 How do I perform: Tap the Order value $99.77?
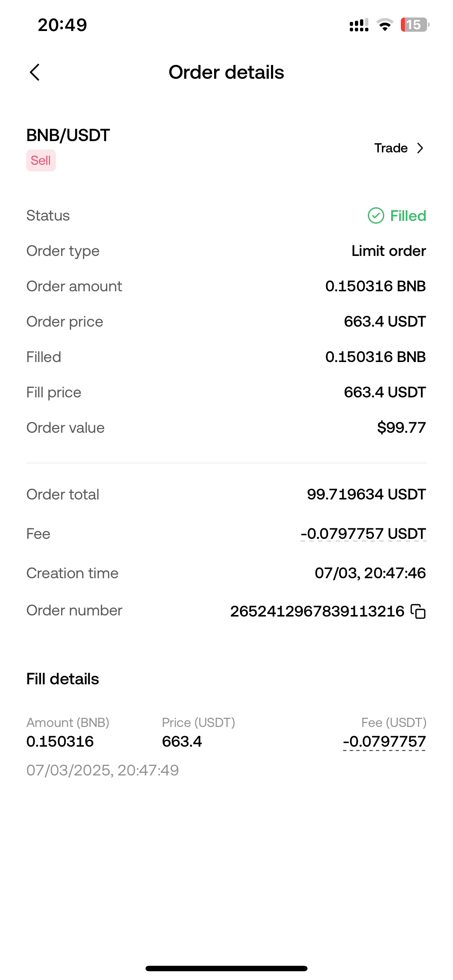pos(401,428)
